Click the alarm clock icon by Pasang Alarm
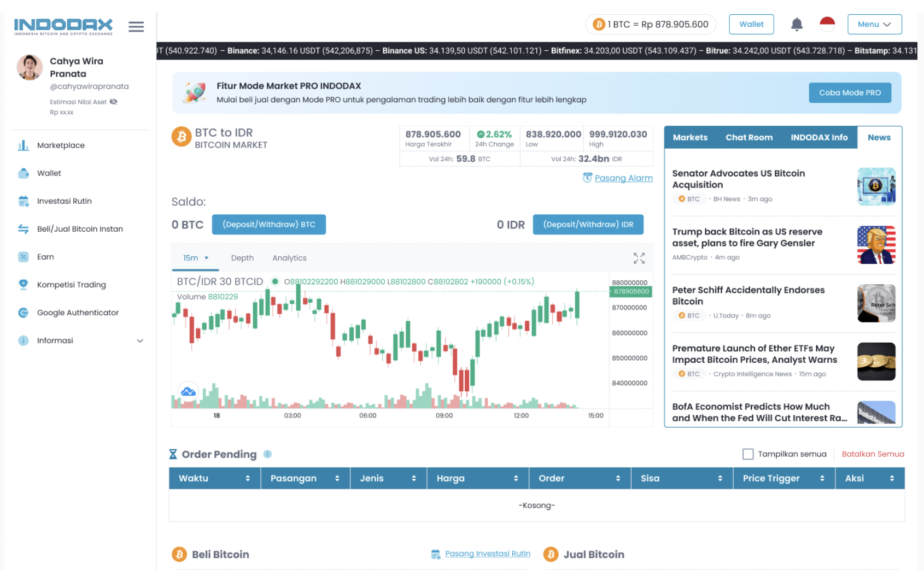 587,178
